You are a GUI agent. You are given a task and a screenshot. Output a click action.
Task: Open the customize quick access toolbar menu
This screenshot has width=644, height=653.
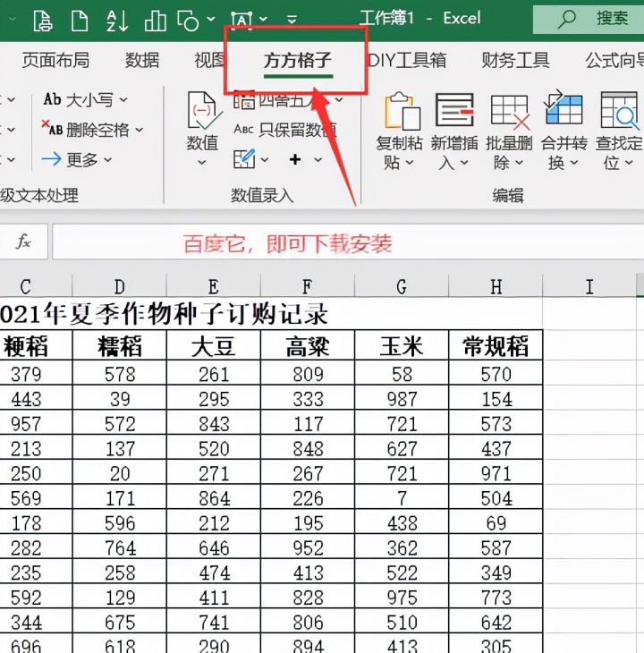pos(292,19)
